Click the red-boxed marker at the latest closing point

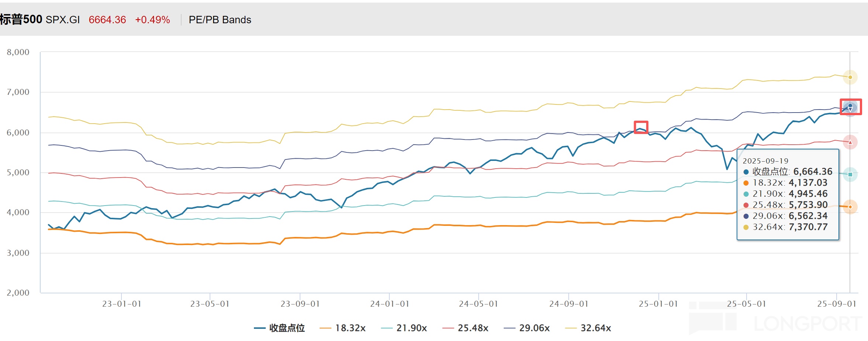(x=850, y=107)
